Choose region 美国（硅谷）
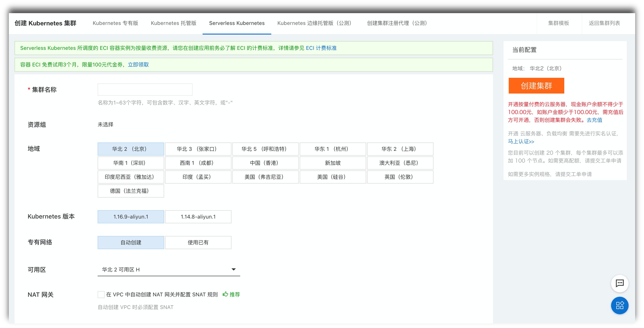This screenshot has height=328, width=644. (333, 177)
